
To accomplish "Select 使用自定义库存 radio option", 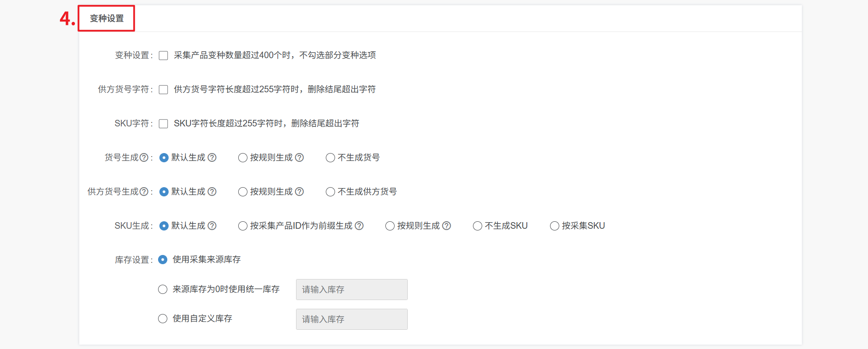I will point(162,319).
